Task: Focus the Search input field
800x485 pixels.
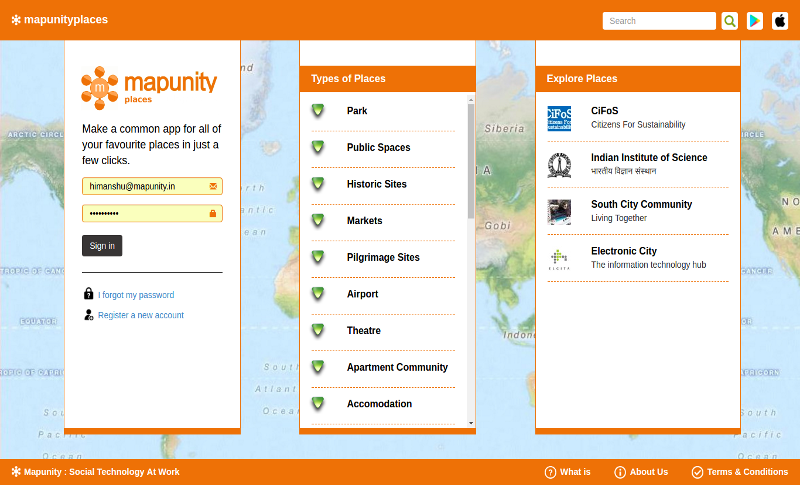Action: point(659,21)
